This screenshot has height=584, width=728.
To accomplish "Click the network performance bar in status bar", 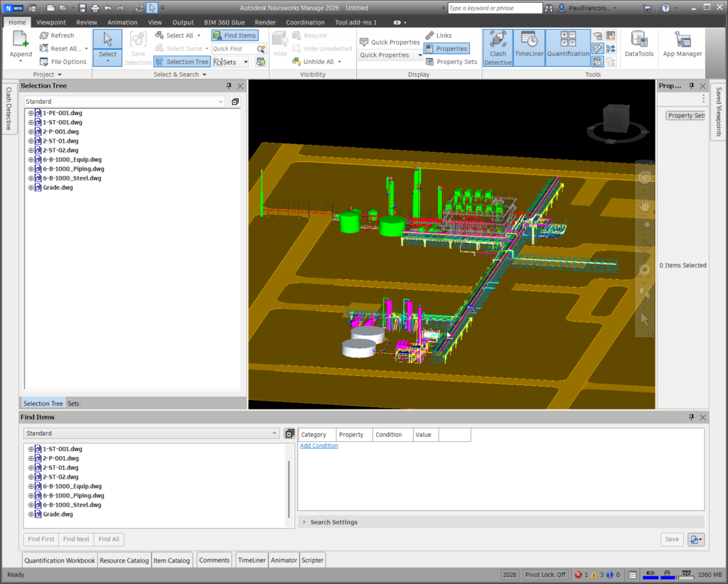I will (x=685, y=574).
